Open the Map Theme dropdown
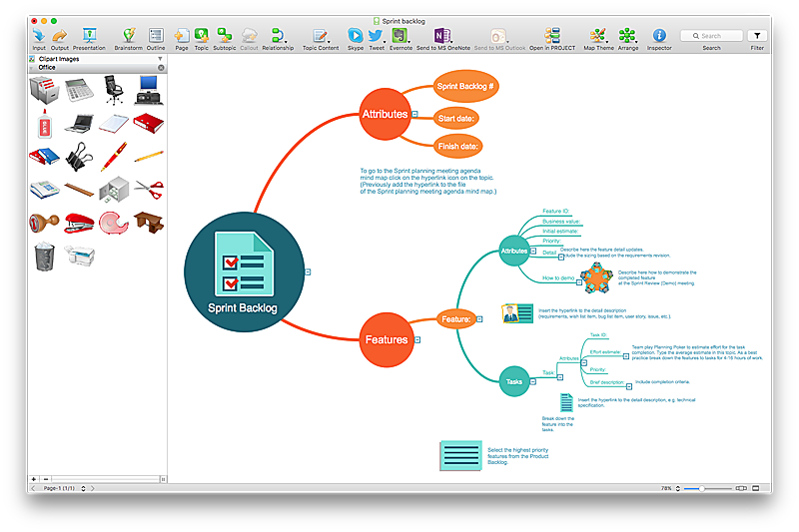 (598, 36)
